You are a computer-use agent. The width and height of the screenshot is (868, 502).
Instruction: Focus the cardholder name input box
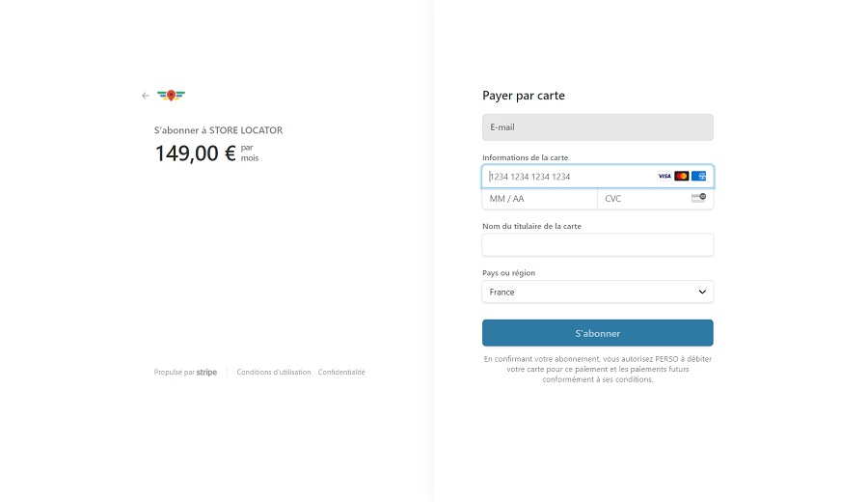click(x=597, y=245)
